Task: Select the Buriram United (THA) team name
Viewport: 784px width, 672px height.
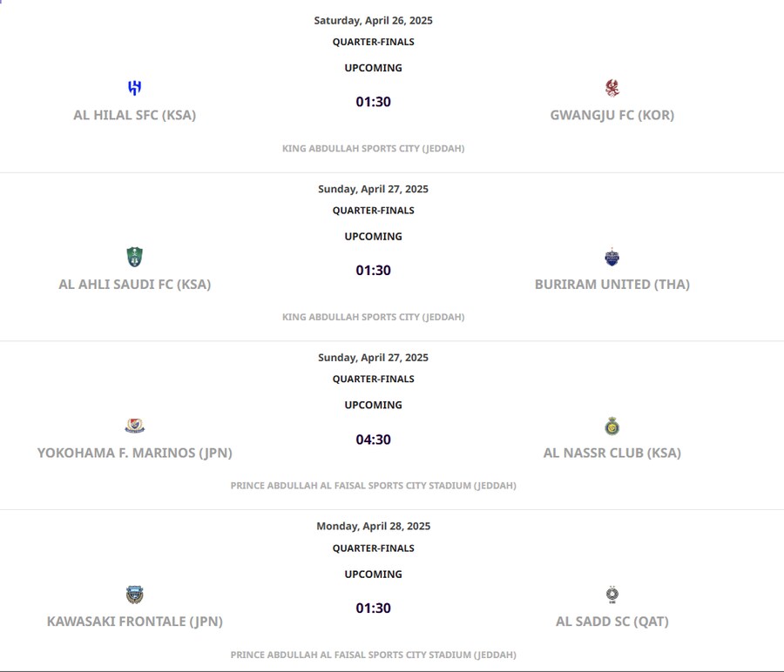Action: (x=612, y=284)
